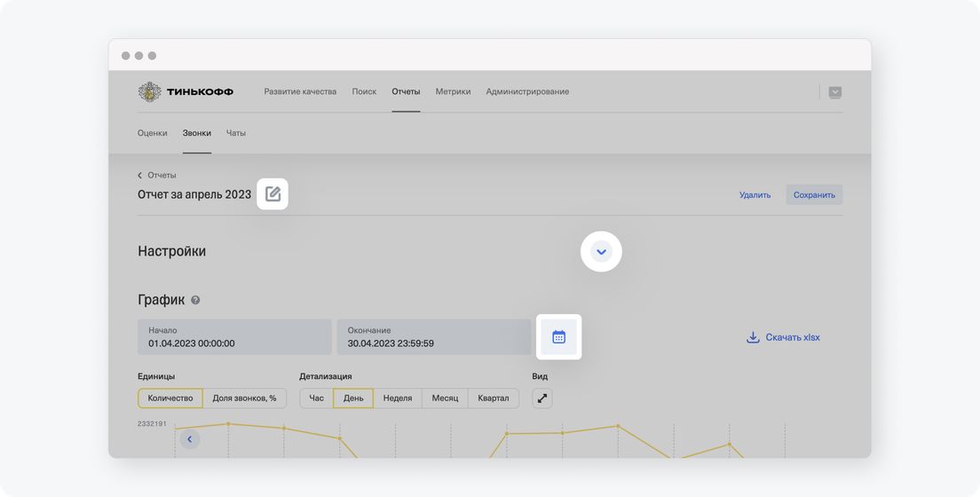Click the edit report title pencil icon
980x497 pixels.
(x=273, y=193)
